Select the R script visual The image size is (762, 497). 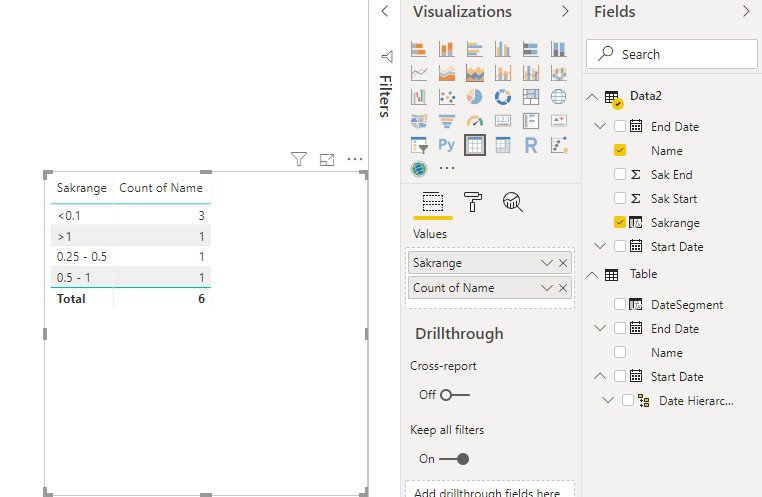click(531, 145)
